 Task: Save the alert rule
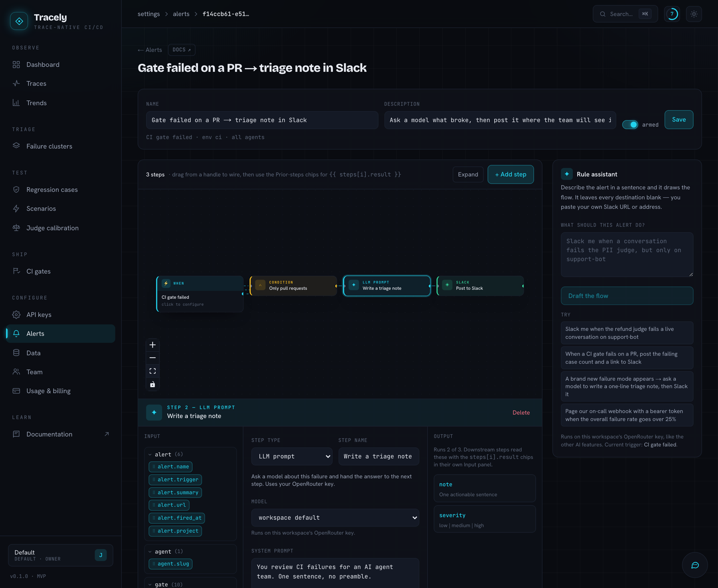679,120
